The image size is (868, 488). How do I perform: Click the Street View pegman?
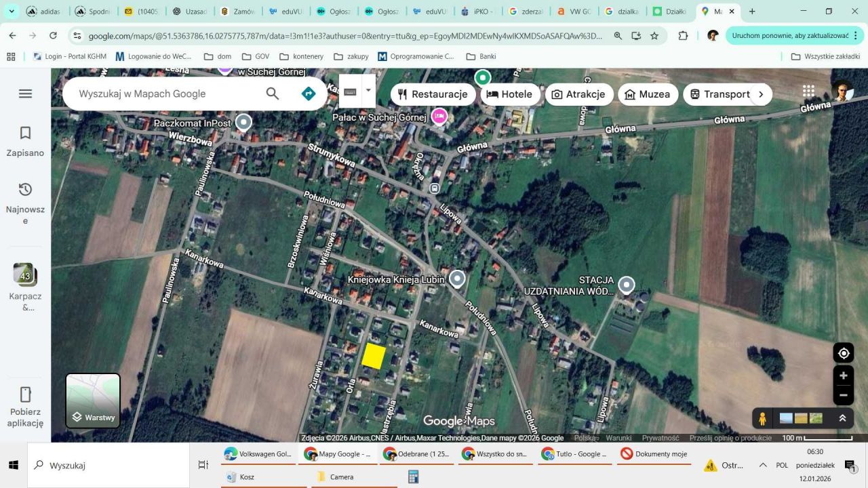762,418
